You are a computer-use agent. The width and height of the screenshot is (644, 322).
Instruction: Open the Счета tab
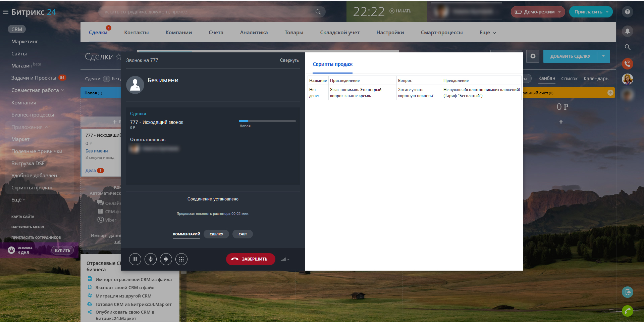(x=216, y=33)
